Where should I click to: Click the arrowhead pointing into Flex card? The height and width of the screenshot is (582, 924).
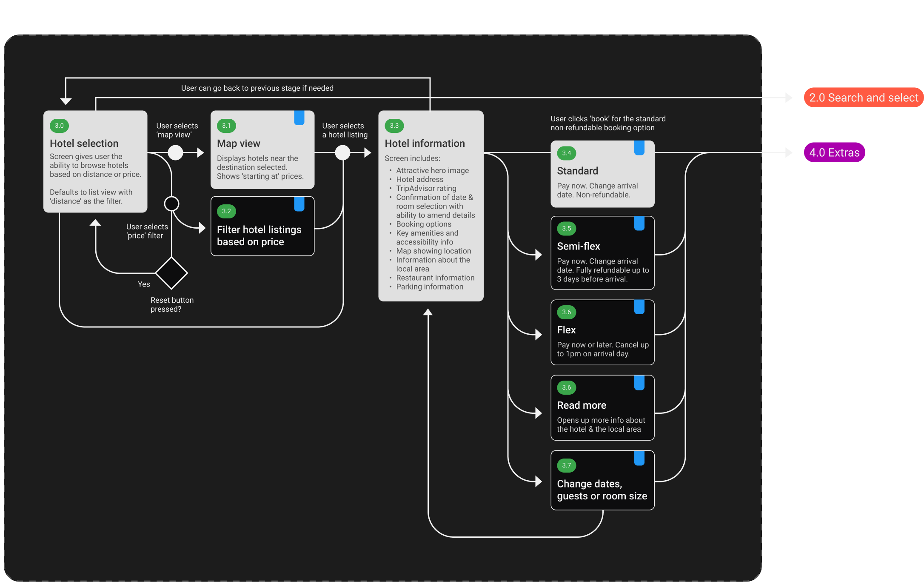539,335
